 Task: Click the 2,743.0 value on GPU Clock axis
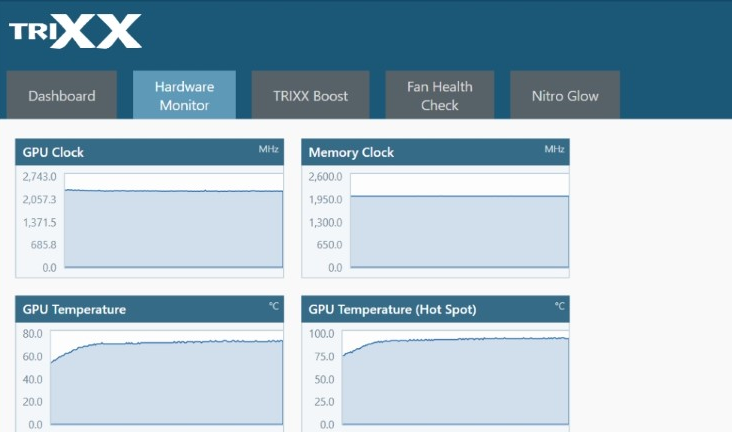click(x=40, y=177)
